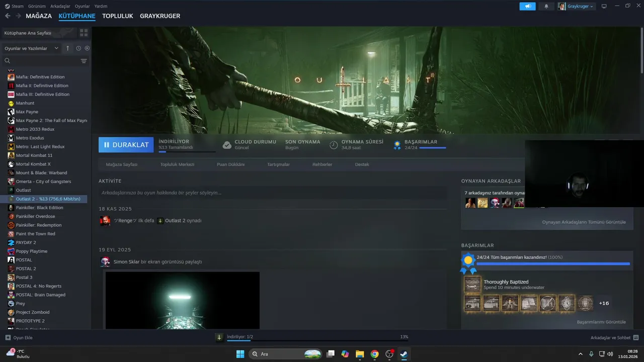Viewport: 644px width, 362px height.
Task: Open the Görünüm menu
Action: [x=37, y=6]
